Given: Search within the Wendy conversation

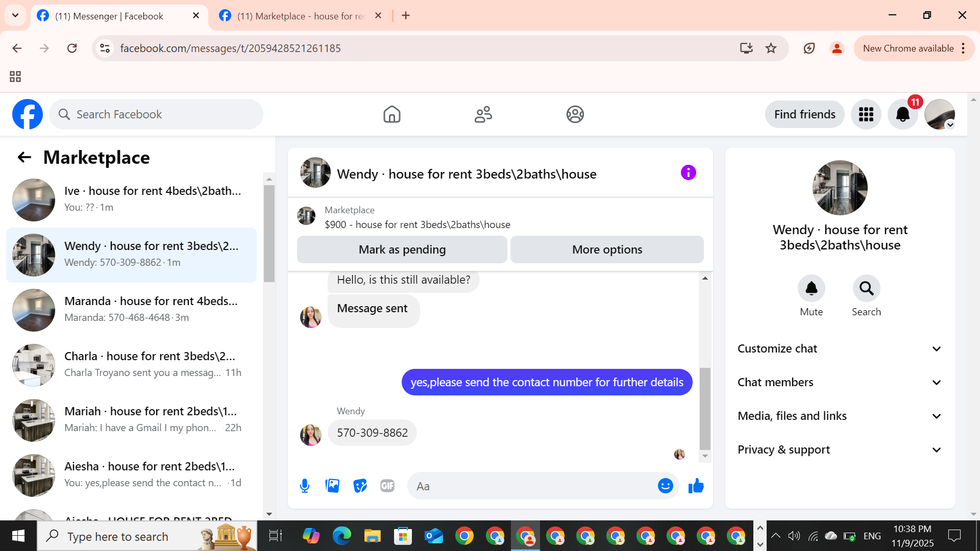Looking at the screenshot, I should [867, 289].
